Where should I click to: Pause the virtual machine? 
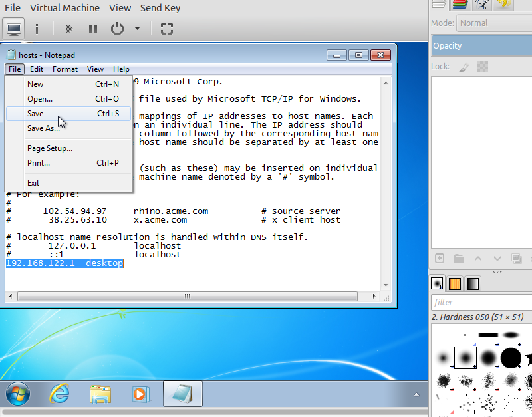[92, 29]
